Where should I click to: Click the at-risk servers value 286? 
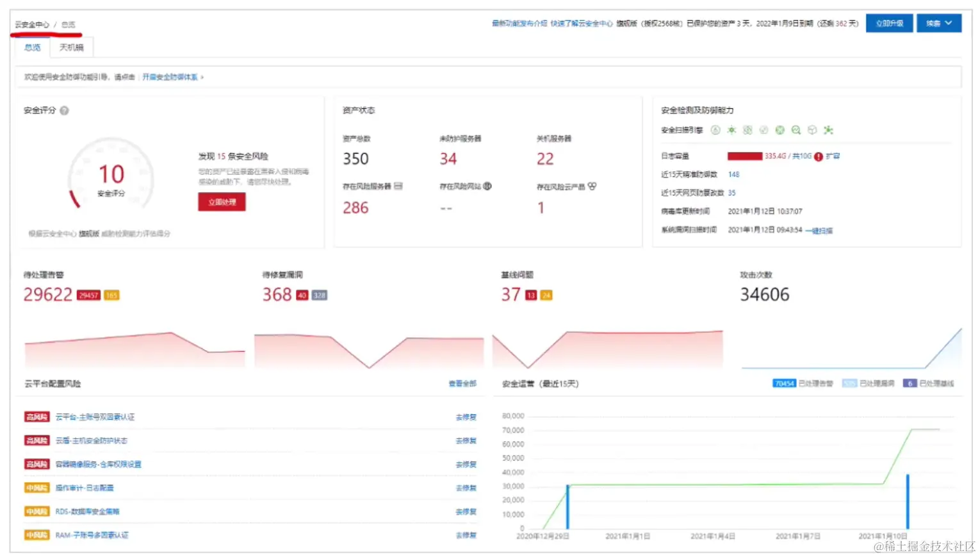355,208
